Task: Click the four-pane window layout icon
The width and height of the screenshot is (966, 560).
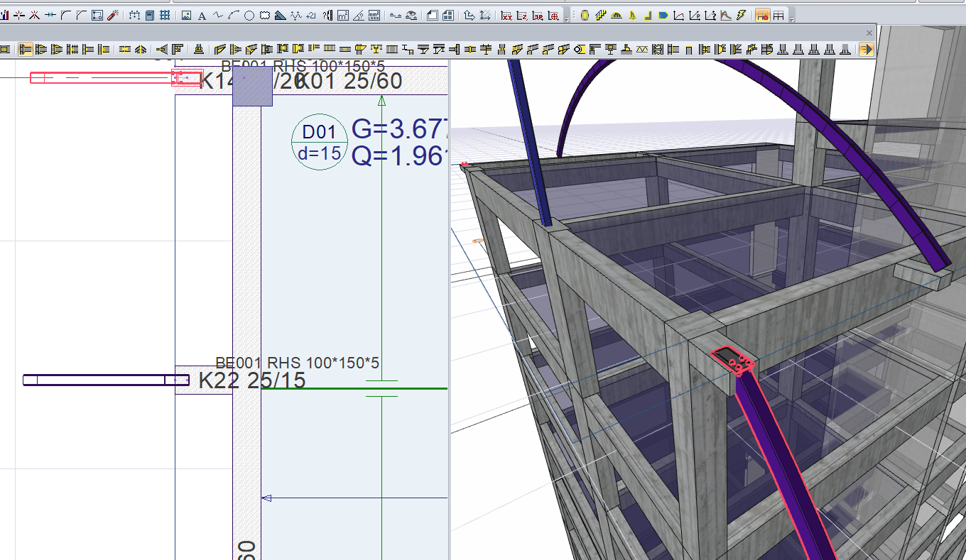Action: pyautogui.click(x=449, y=15)
